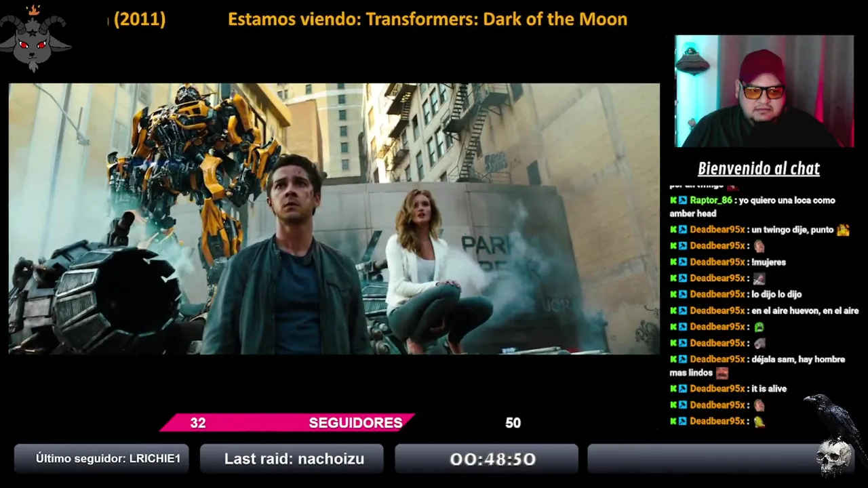Click the face emote after 'mas lindos'
The image size is (868, 488).
click(722, 373)
